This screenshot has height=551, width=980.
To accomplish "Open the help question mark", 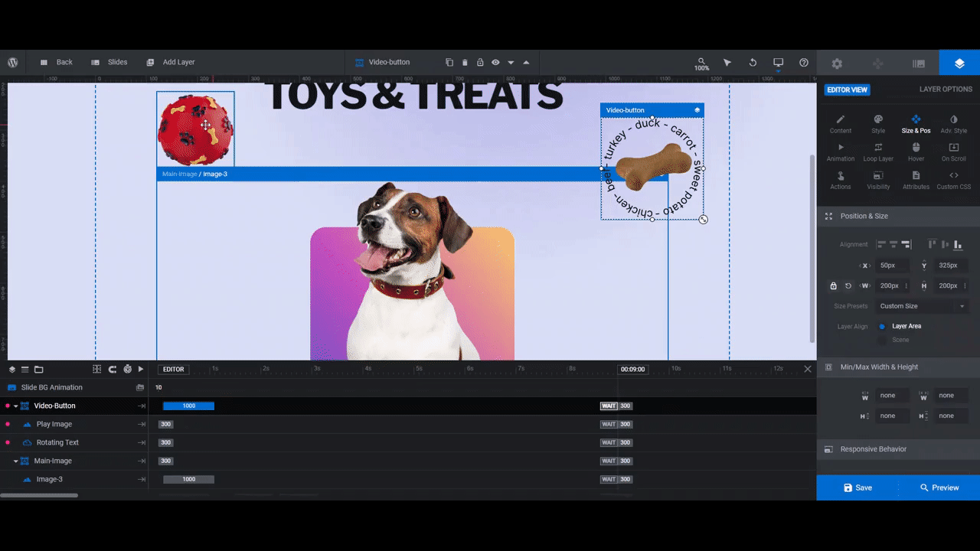I will (x=804, y=62).
